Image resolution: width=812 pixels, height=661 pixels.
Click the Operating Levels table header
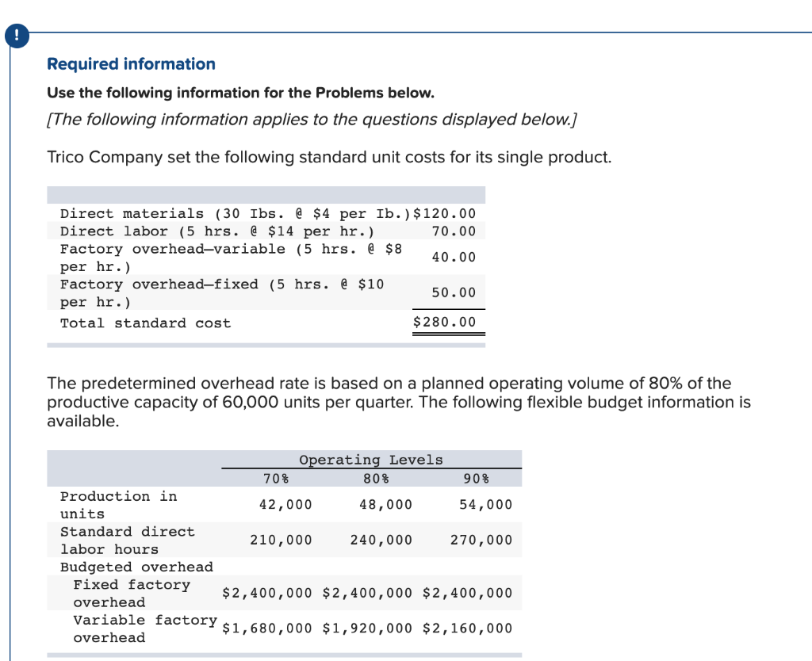tap(373, 460)
